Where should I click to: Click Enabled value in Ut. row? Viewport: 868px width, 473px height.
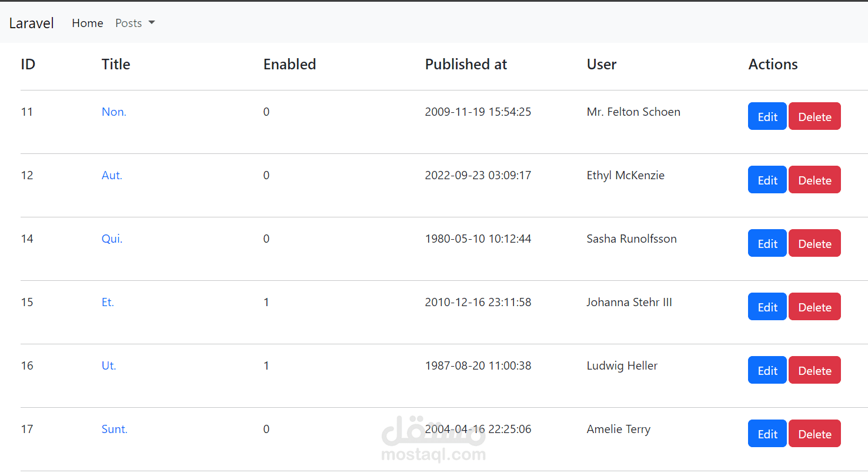[266, 365]
